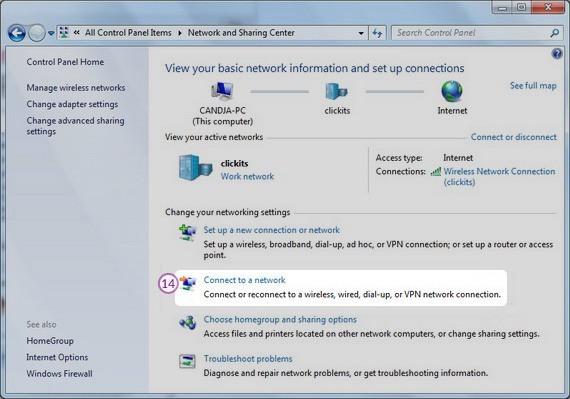Image resolution: width=570 pixels, height=399 pixels.
Task: Open Help via the question mark icon
Action: (557, 54)
